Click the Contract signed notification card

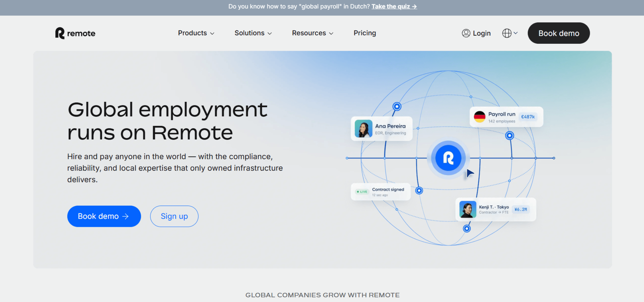[381, 192]
